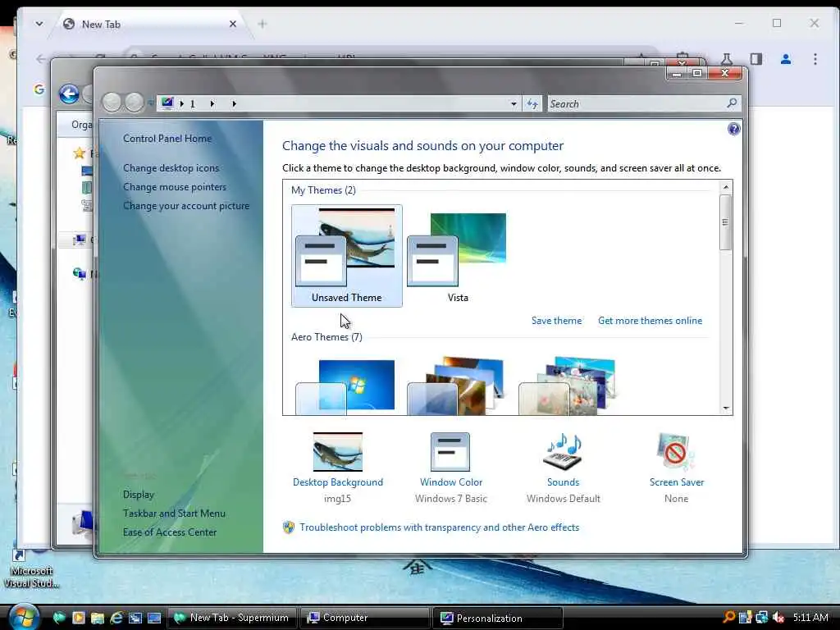This screenshot has height=630, width=840.
Task: Open the Supermium tab search chevron
Action: 39,24
